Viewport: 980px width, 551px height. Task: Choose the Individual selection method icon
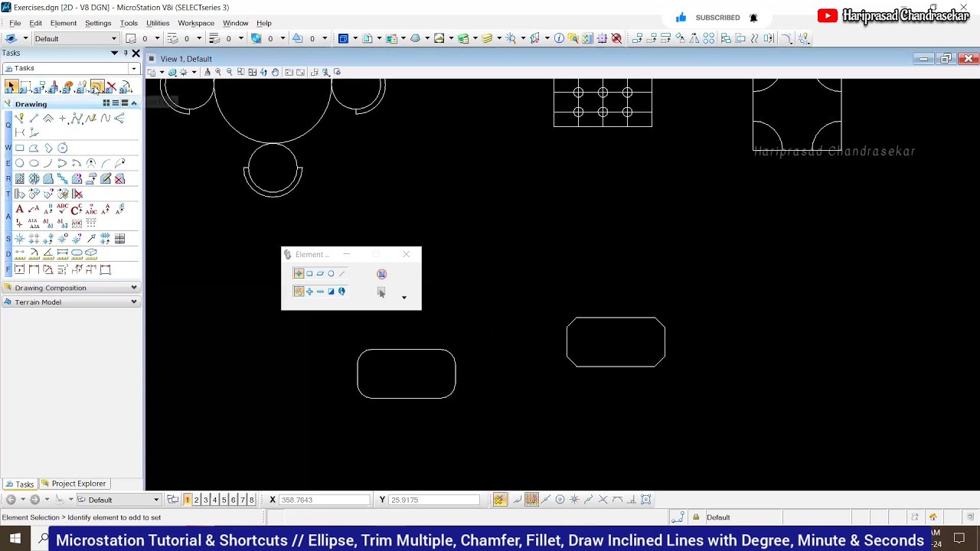coord(299,273)
